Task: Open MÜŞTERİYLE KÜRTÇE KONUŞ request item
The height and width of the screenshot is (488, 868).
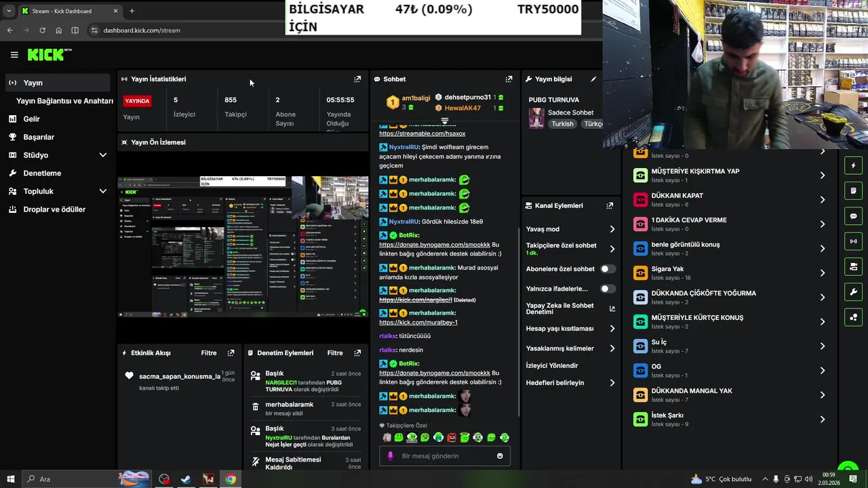Action: pos(729,322)
